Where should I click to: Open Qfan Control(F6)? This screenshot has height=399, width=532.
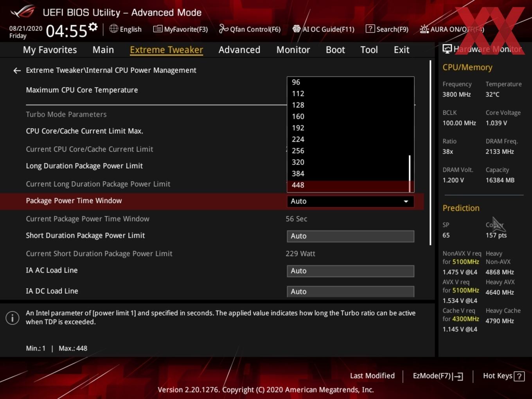[x=250, y=29]
